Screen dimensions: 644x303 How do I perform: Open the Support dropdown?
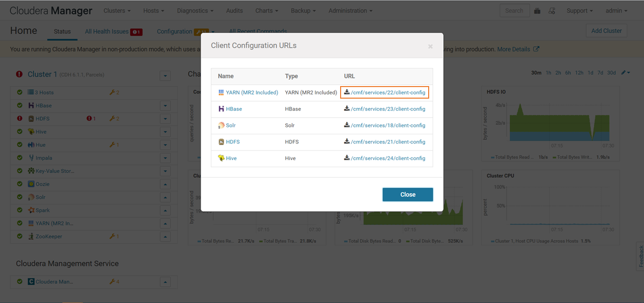pyautogui.click(x=580, y=11)
